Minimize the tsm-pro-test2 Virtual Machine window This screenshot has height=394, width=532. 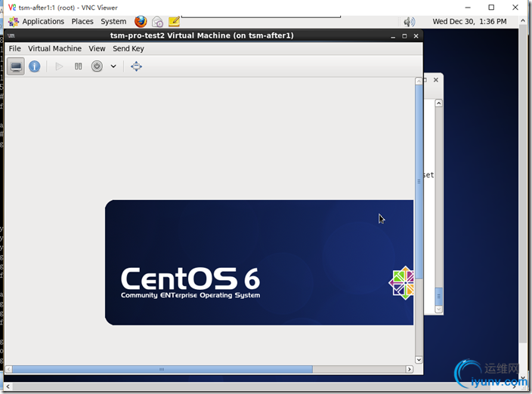point(393,36)
